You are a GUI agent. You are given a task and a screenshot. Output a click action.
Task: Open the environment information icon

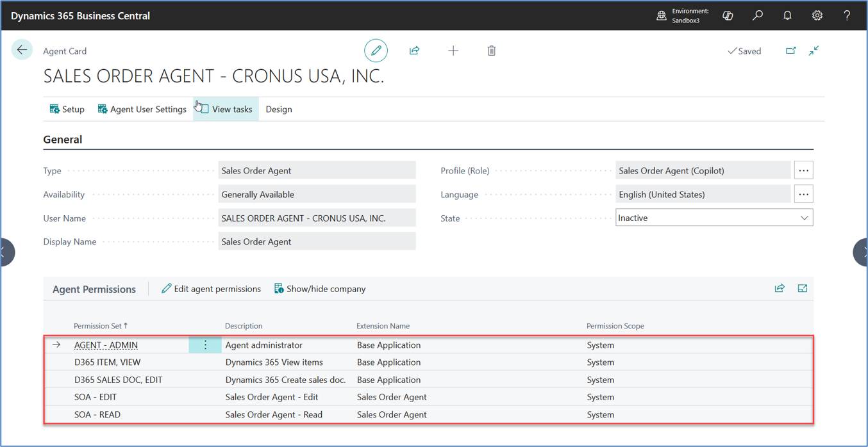click(x=662, y=15)
